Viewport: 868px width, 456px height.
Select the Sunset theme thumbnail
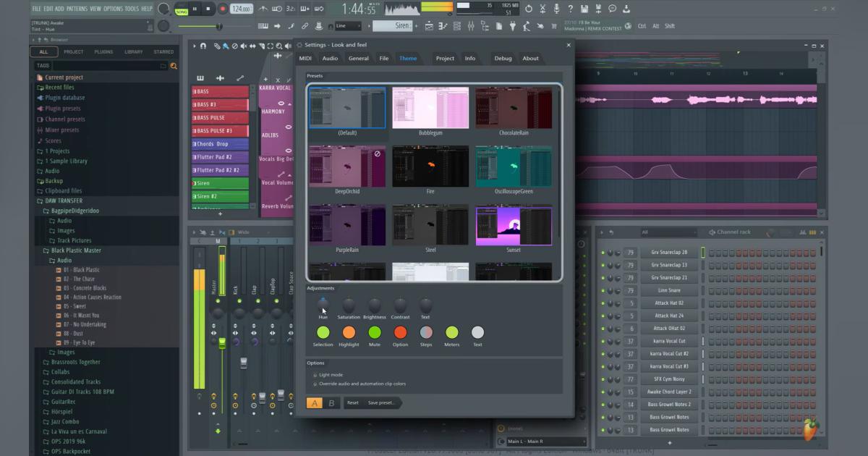[x=514, y=227]
